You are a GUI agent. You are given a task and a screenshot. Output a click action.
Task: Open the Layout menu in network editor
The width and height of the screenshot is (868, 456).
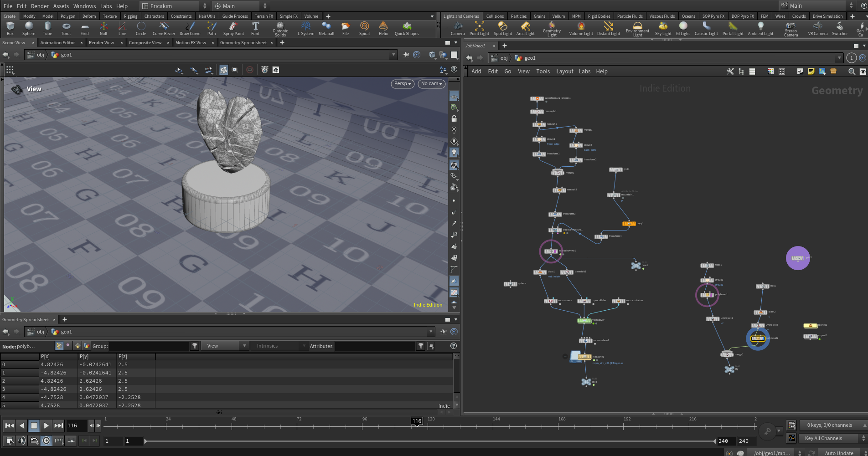pos(564,72)
